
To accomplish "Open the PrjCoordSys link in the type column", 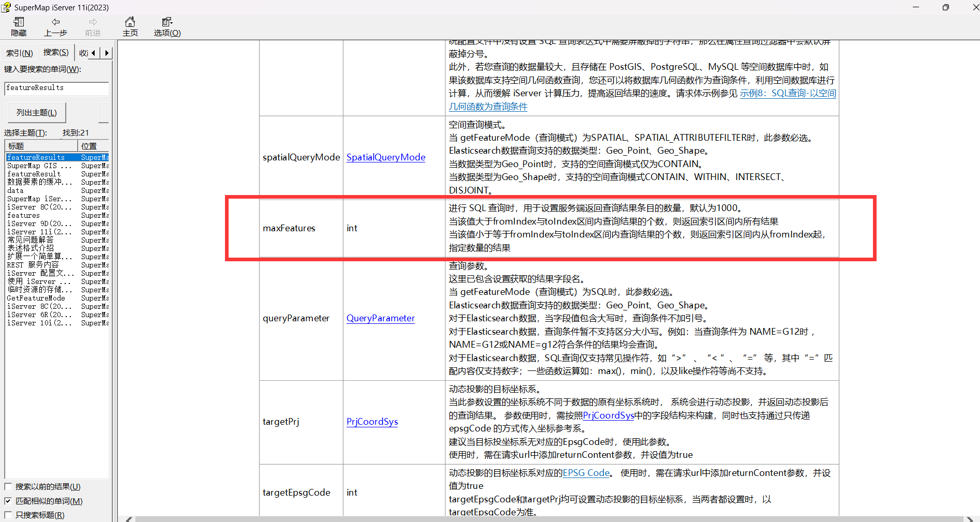I will [x=372, y=422].
